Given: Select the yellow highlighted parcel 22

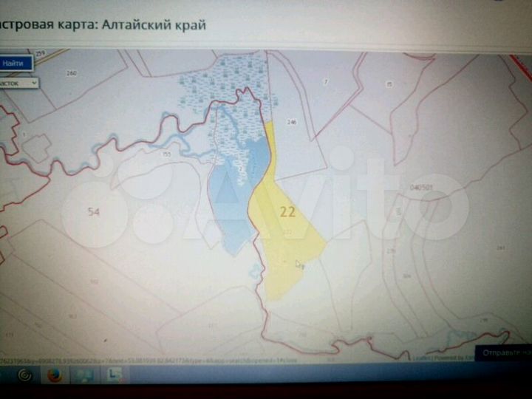Looking at the screenshot, I should (288, 222).
